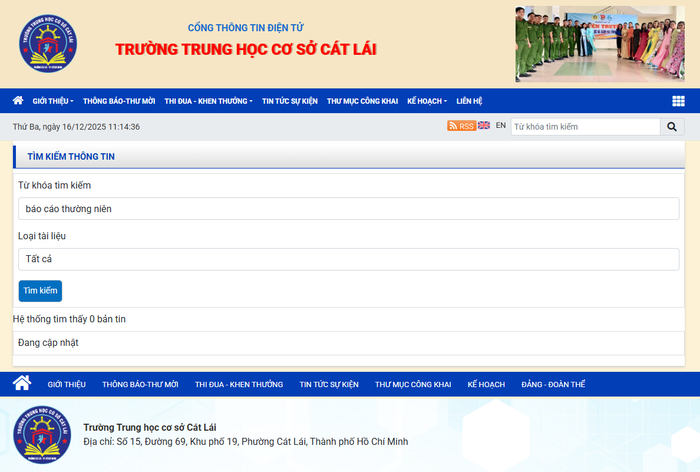
Task: Click Thư mục công khai footer link
Action: 413,385
